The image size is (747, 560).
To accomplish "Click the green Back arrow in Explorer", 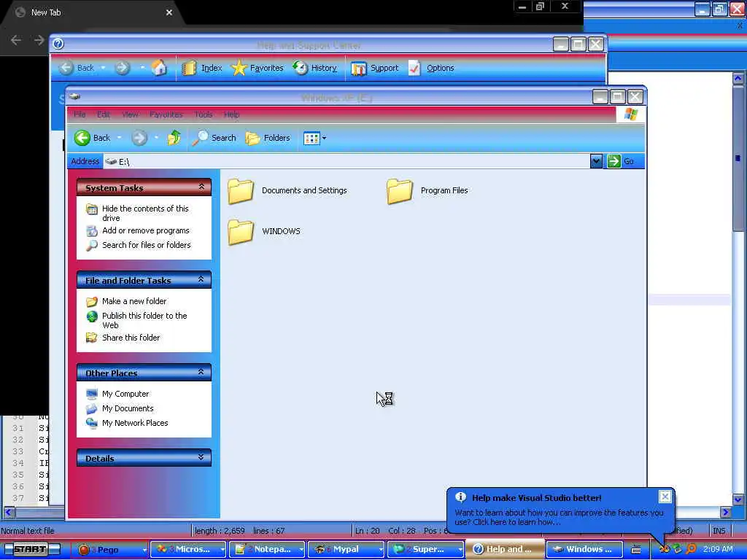I will [x=82, y=138].
